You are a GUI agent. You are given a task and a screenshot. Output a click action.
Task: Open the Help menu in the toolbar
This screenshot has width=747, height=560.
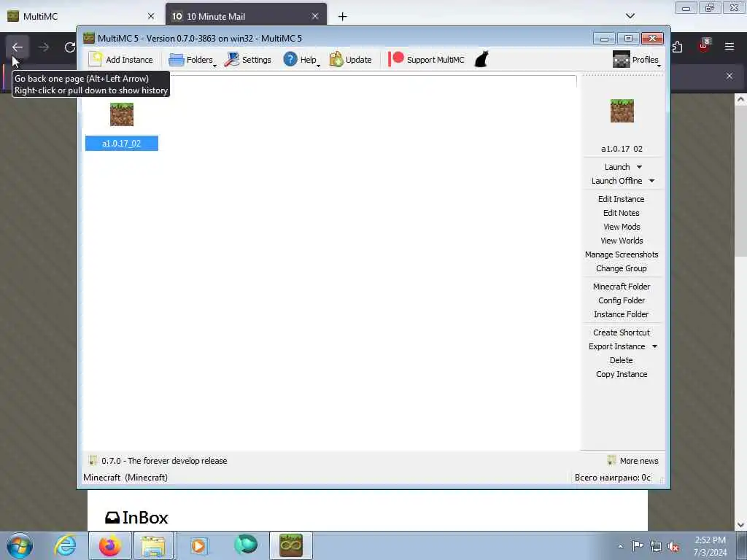pyautogui.click(x=301, y=60)
